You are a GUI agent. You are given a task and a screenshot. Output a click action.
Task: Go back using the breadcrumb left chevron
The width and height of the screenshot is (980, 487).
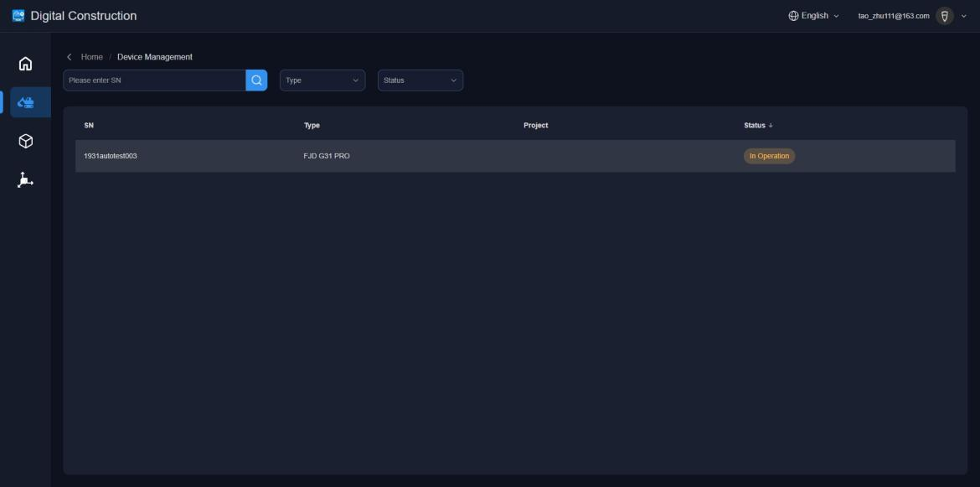pyautogui.click(x=69, y=57)
